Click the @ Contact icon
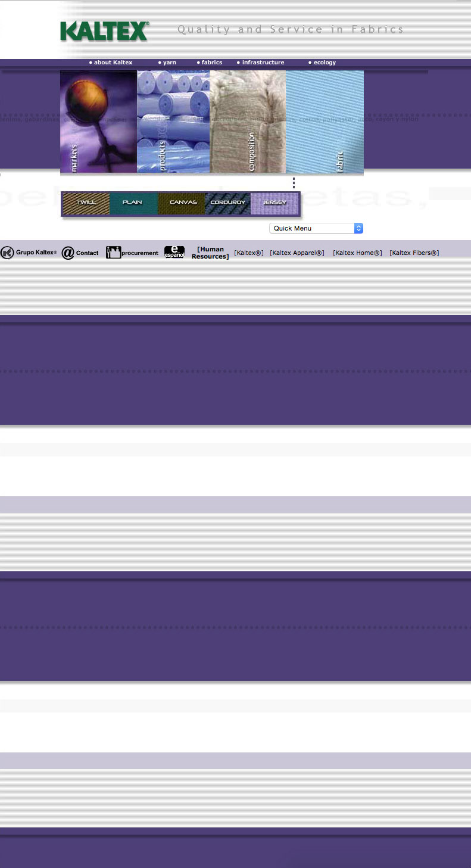 point(68,253)
